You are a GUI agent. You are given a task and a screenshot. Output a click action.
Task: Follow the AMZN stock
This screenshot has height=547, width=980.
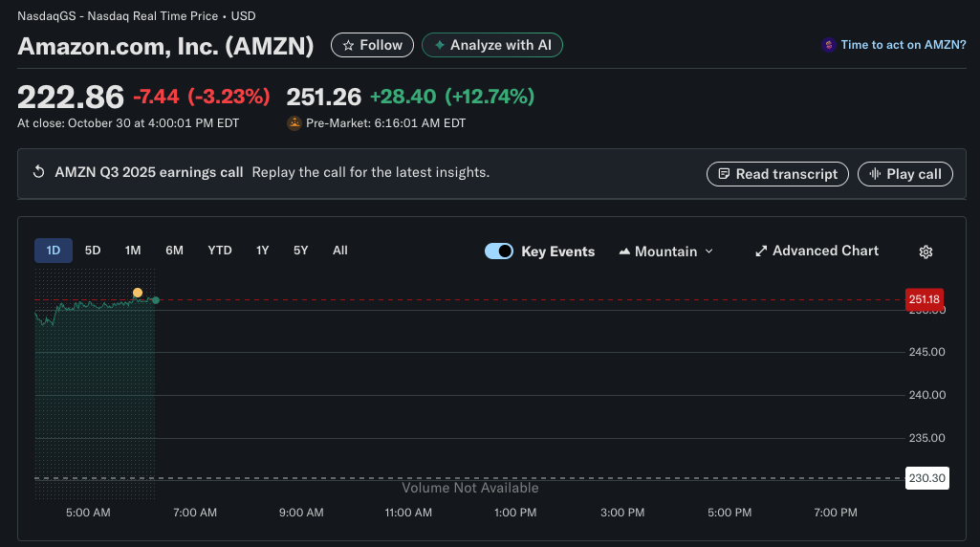372,45
